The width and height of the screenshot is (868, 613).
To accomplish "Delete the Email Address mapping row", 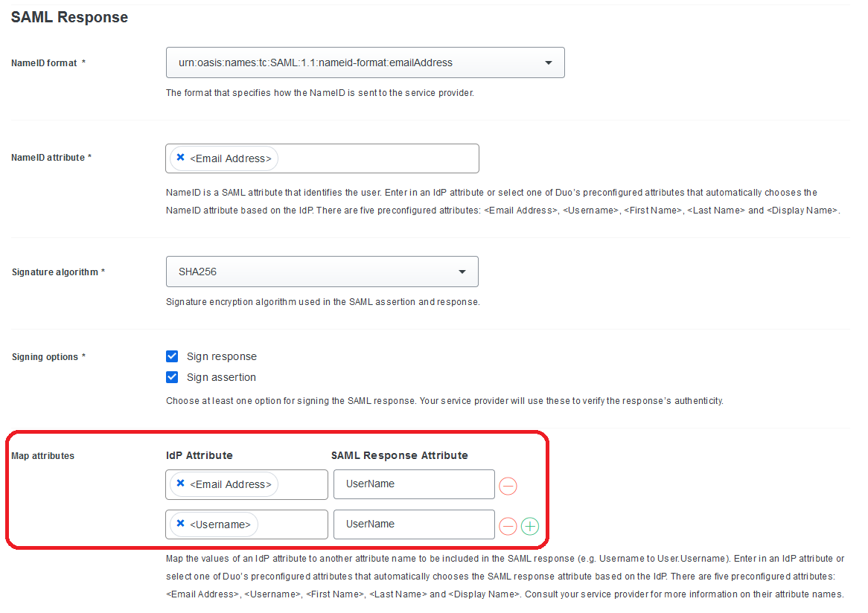I will tap(508, 487).
